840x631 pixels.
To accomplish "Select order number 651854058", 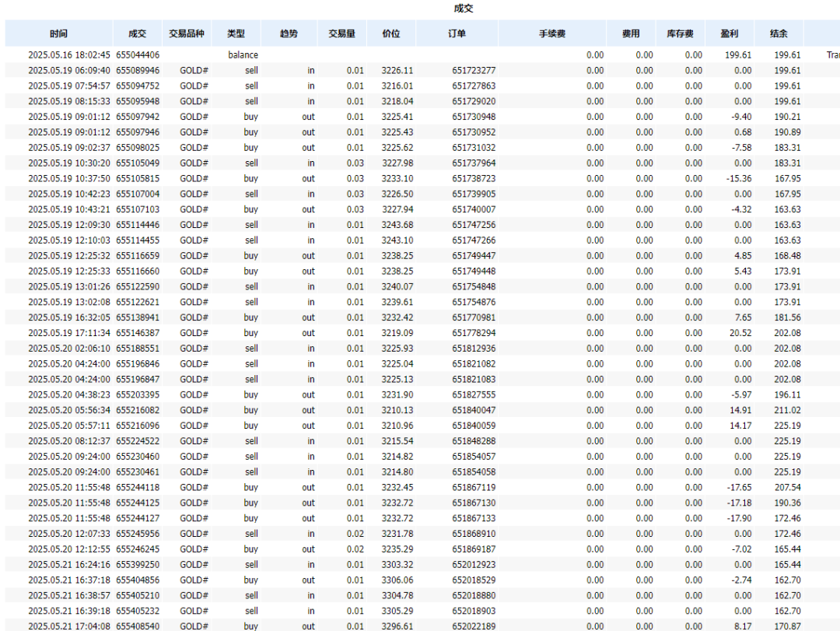I will click(x=474, y=471).
